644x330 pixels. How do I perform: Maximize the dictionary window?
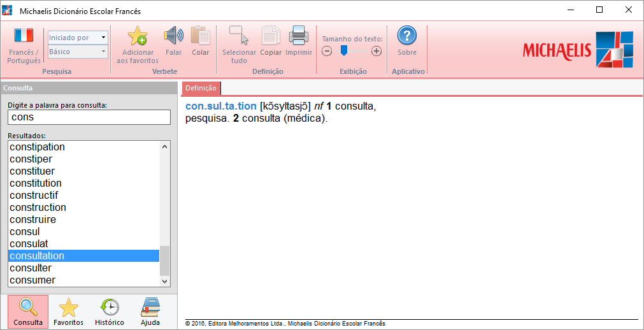pyautogui.click(x=599, y=10)
